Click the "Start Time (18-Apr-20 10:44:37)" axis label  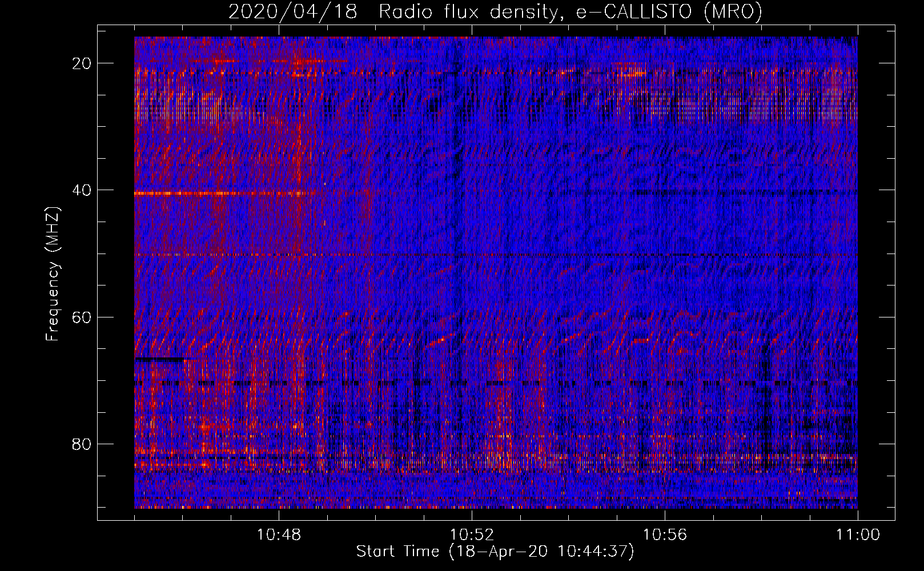[495, 552]
